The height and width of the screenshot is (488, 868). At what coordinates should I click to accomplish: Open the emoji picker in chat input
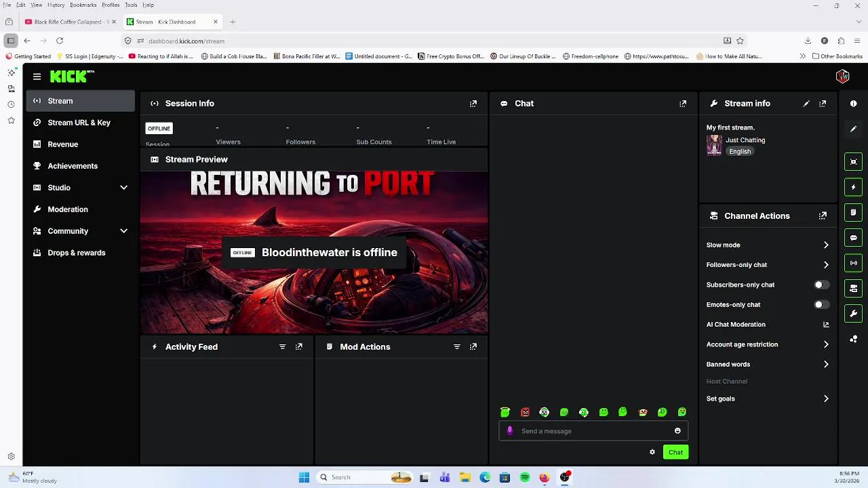(677, 431)
